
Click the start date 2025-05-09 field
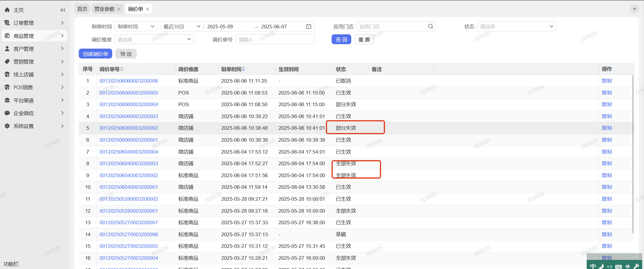(220, 27)
